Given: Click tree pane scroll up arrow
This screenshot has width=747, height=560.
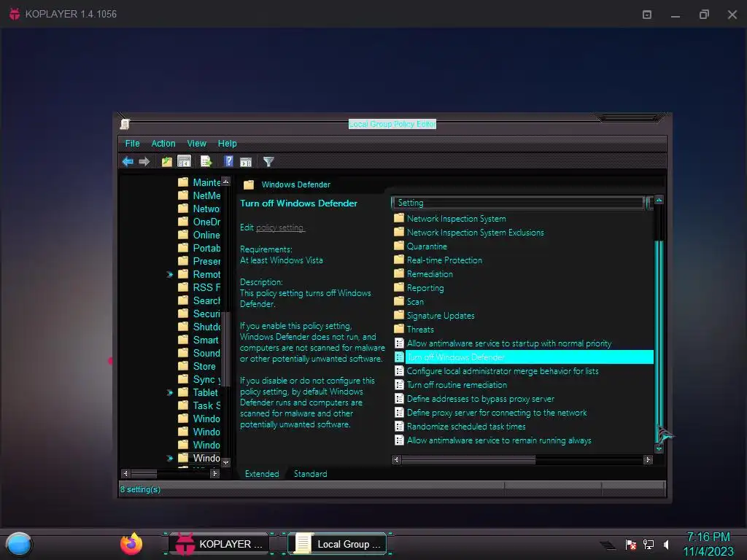Looking at the screenshot, I should click(226, 182).
